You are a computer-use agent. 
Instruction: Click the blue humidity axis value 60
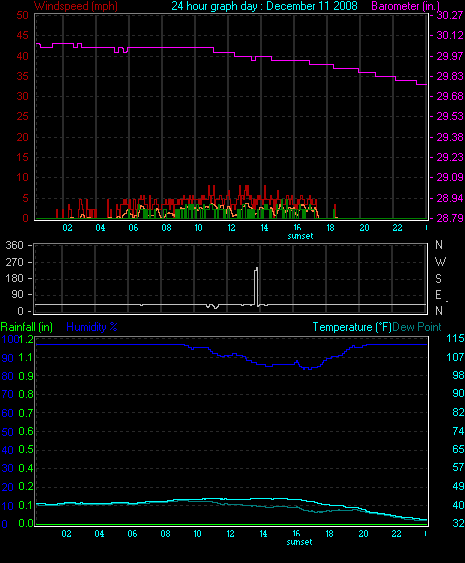click(8, 413)
